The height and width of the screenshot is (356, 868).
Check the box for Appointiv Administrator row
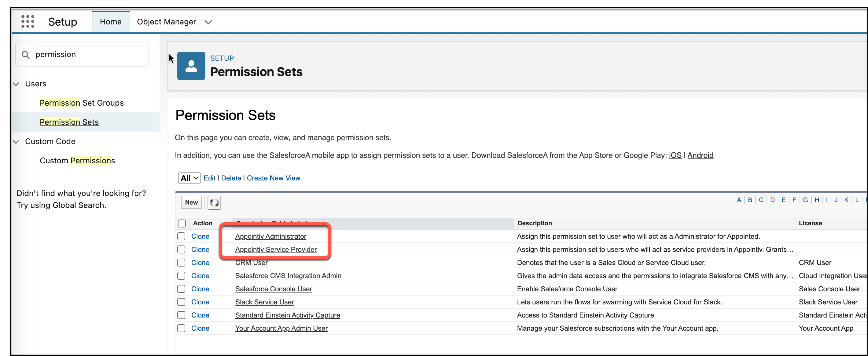(x=181, y=237)
